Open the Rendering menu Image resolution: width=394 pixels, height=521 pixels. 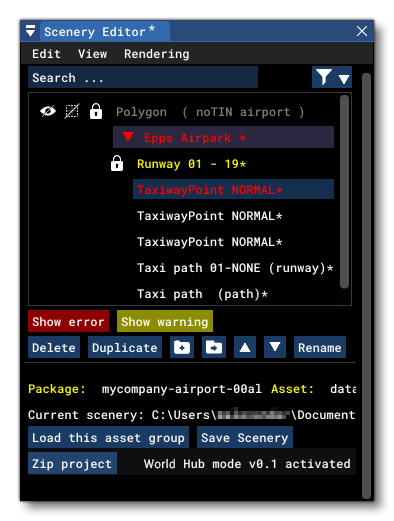point(157,54)
